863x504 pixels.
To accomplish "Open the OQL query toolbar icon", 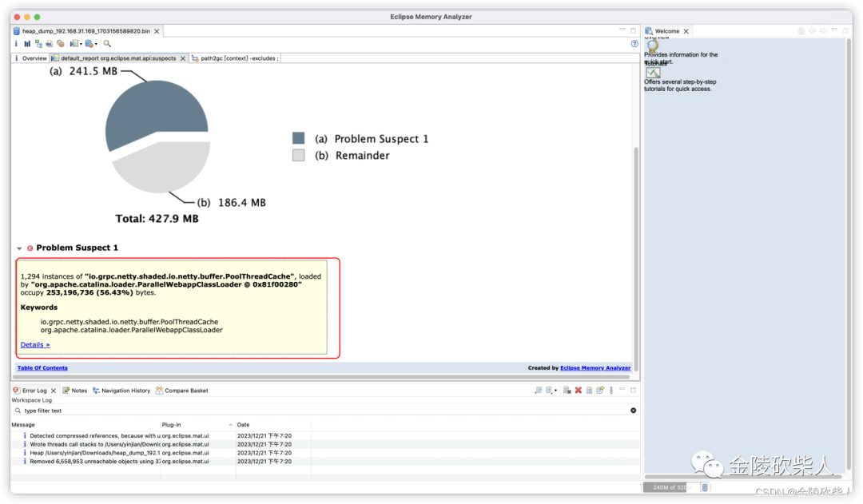I will click(x=49, y=43).
